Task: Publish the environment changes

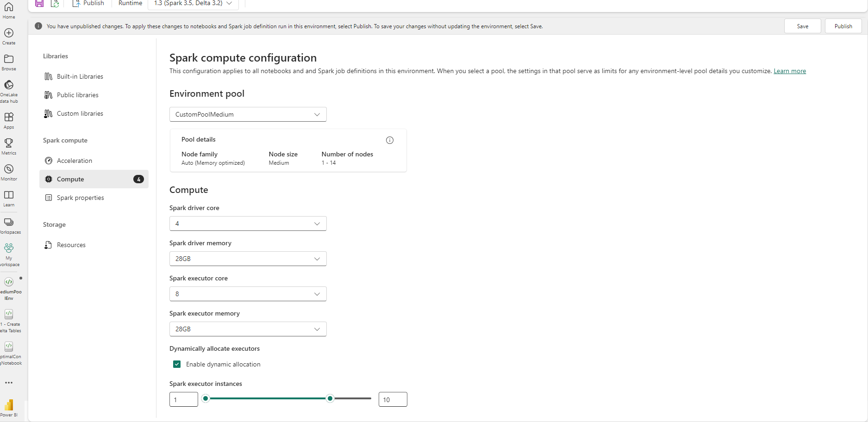Action: tap(843, 26)
